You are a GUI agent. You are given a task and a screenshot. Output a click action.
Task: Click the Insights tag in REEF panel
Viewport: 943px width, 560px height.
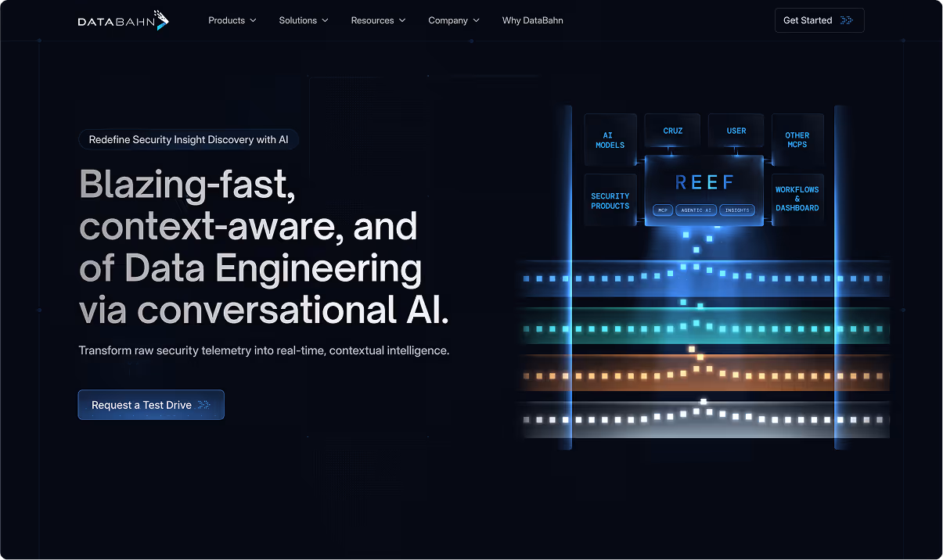(737, 210)
